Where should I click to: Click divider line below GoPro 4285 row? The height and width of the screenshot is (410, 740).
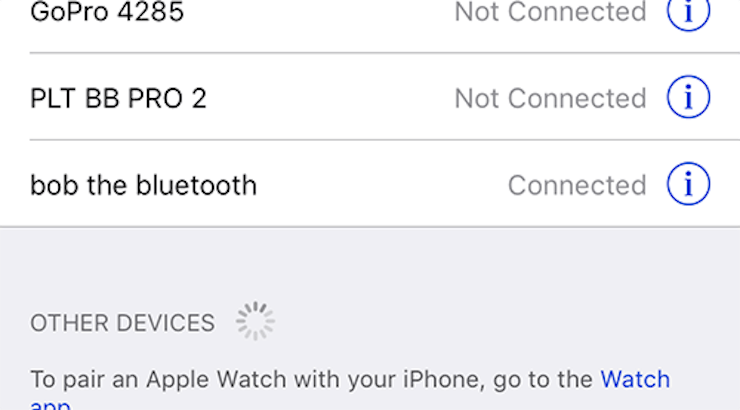tap(385, 53)
